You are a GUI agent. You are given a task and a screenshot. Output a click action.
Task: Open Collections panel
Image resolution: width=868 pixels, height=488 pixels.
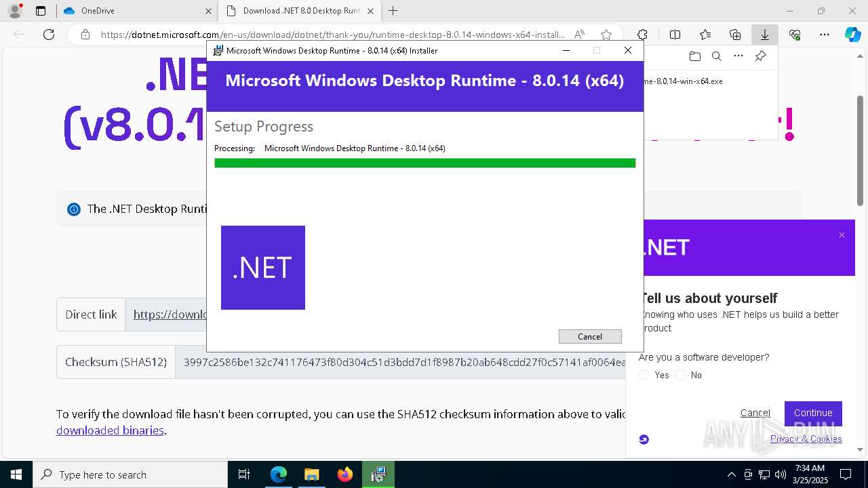(735, 35)
